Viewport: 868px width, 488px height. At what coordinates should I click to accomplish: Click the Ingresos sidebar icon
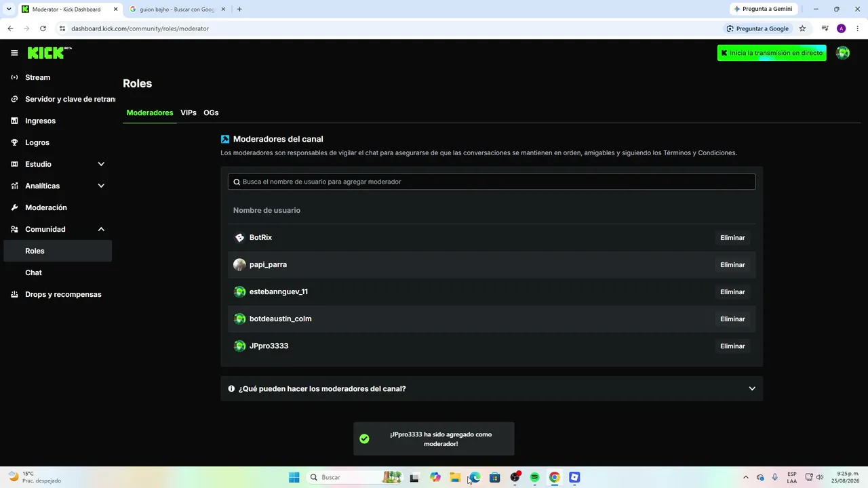pos(14,121)
